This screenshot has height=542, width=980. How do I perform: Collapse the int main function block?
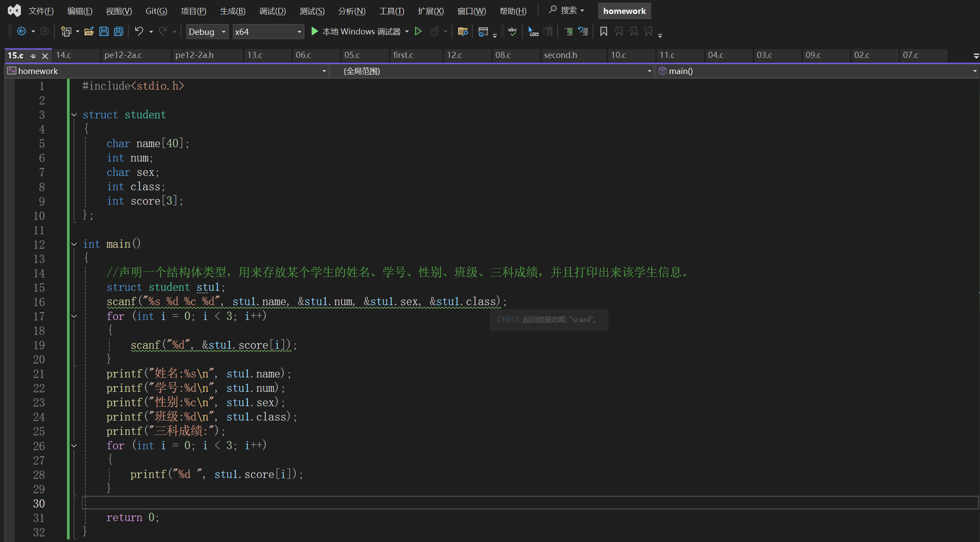74,244
